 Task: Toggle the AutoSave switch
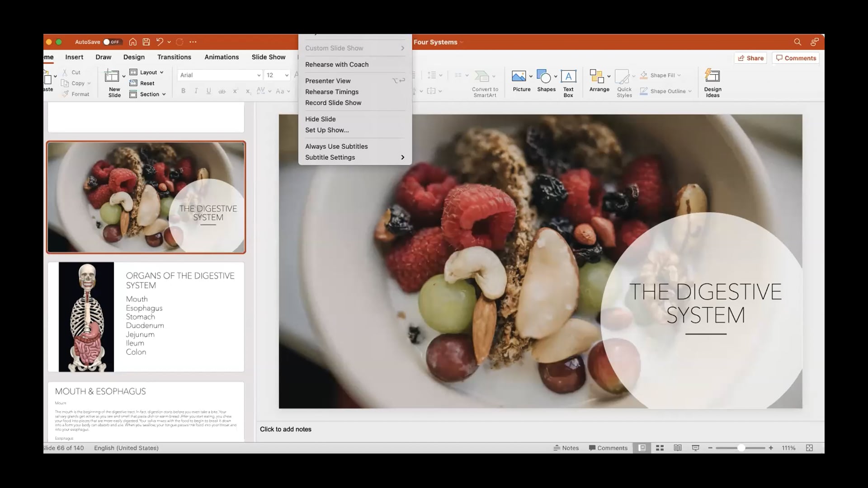[111, 42]
